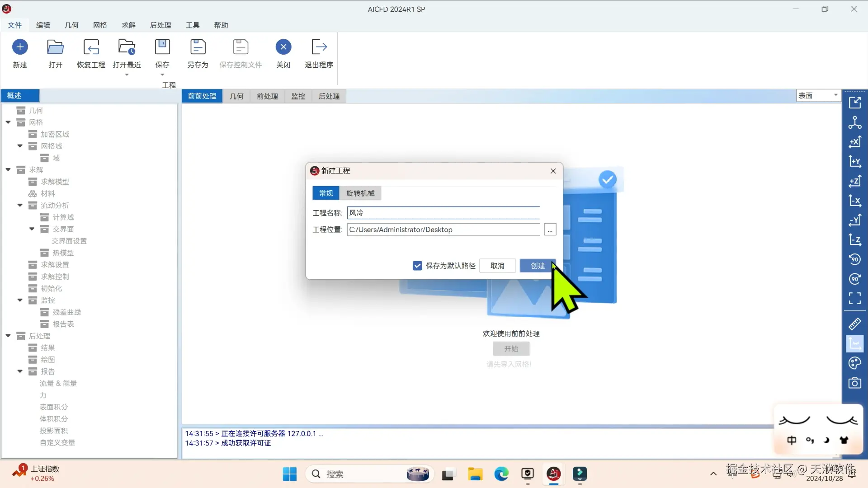Click the 另存为 save-as icon
This screenshot has height=488, width=868.
(198, 47)
